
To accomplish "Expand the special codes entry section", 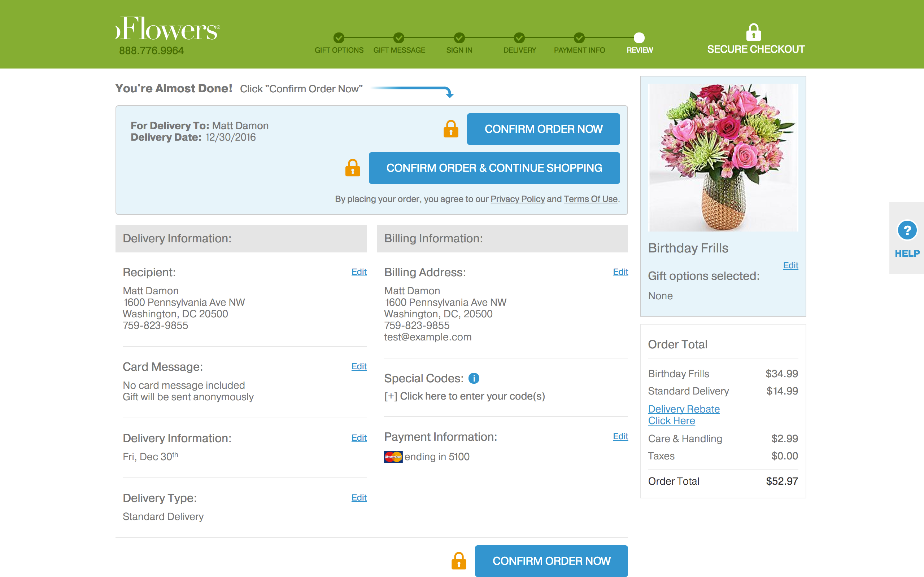I will coord(464,396).
